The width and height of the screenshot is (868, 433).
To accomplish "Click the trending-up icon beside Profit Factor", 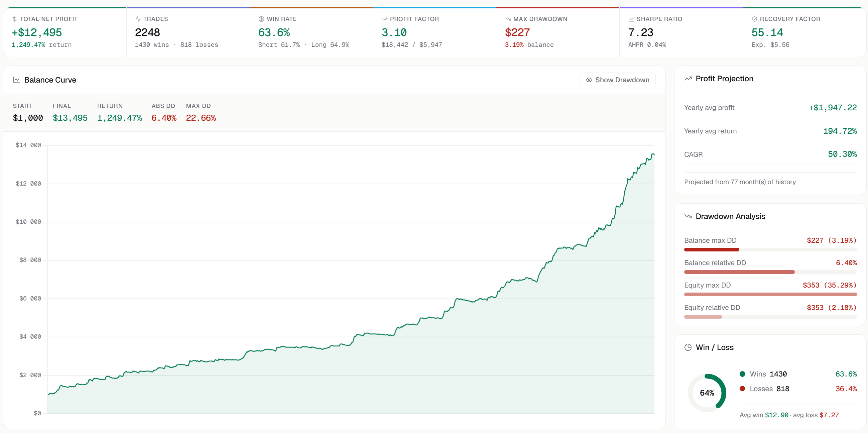I will coord(384,19).
